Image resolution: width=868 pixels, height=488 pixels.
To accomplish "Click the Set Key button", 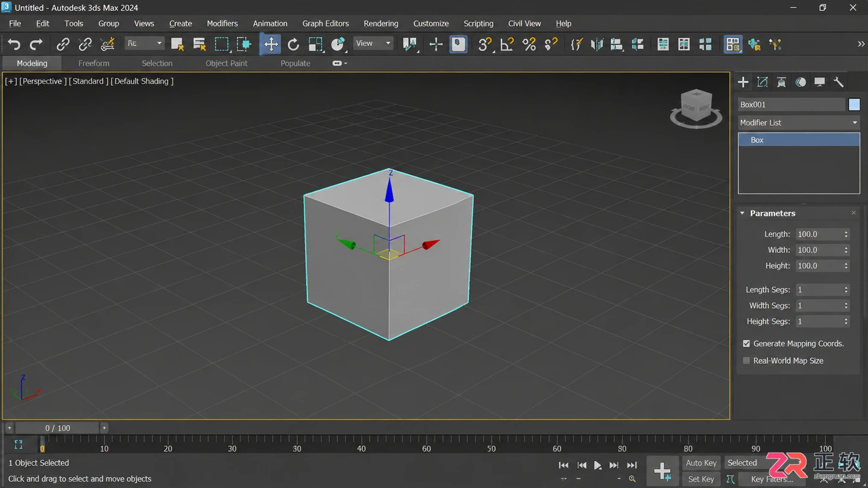I will pos(701,479).
